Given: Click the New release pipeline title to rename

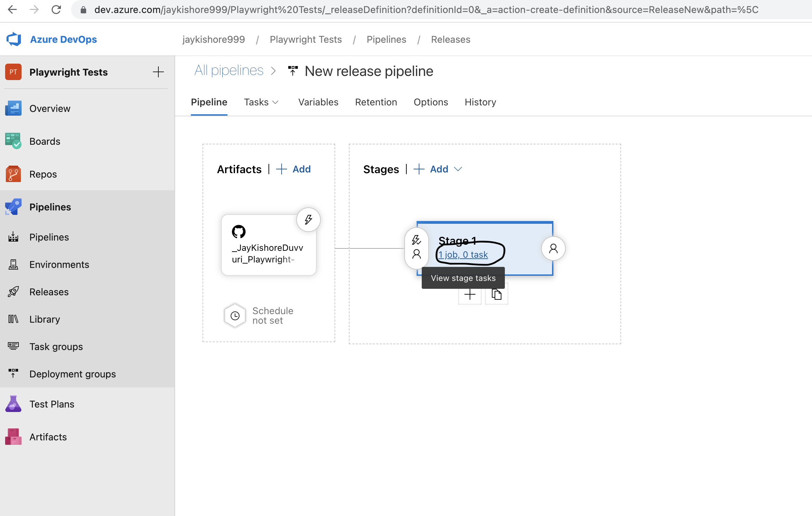Looking at the screenshot, I should coord(369,71).
